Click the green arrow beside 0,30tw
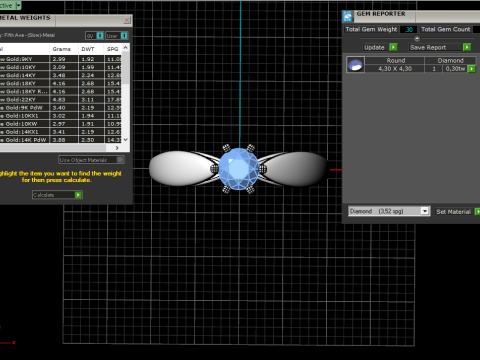 click(x=471, y=69)
